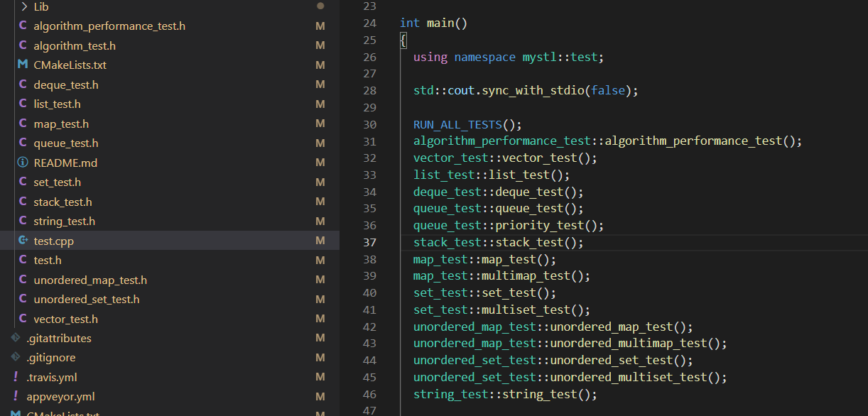Click 'set_test::set_test();' code line

pyautogui.click(x=484, y=293)
